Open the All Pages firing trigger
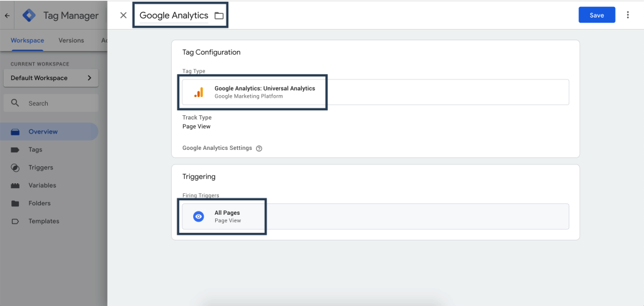 375,217
